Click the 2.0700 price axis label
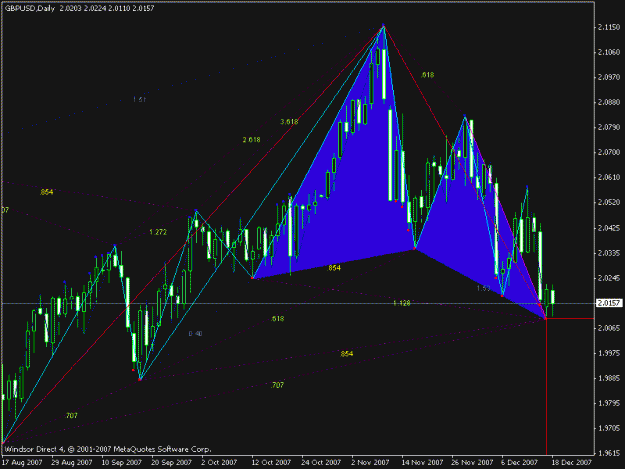 (609, 152)
